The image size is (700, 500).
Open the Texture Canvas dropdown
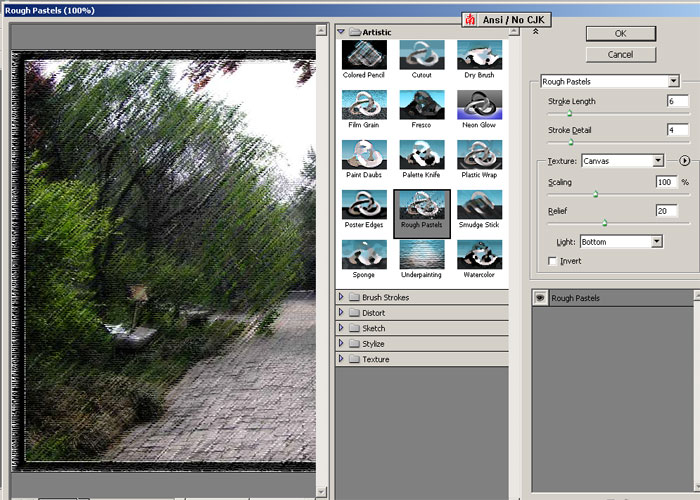[623, 161]
